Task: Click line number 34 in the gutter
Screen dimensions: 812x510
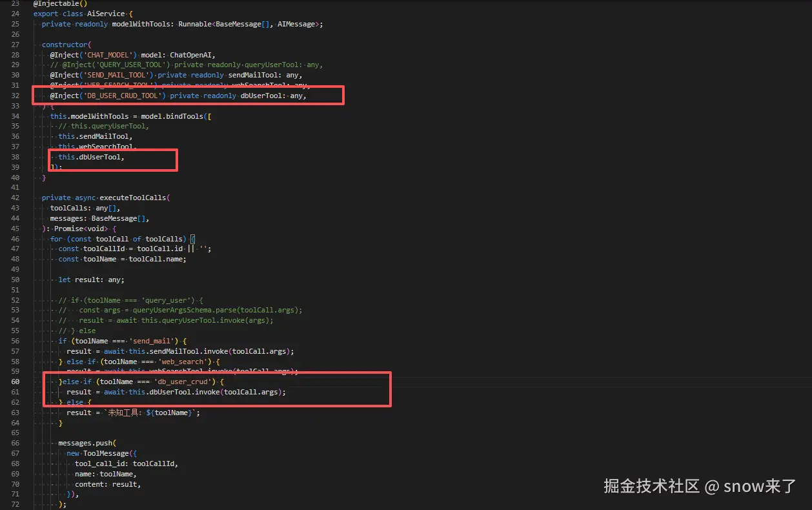Action: 15,116
